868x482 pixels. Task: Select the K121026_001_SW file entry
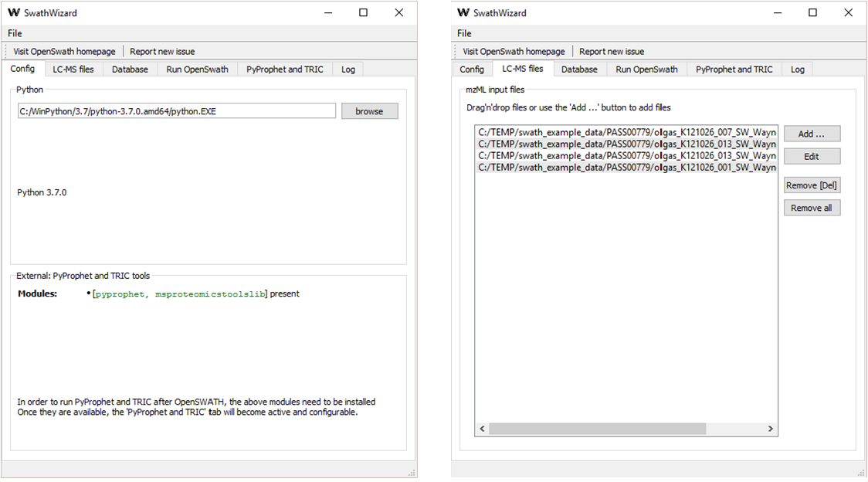pyautogui.click(x=626, y=167)
